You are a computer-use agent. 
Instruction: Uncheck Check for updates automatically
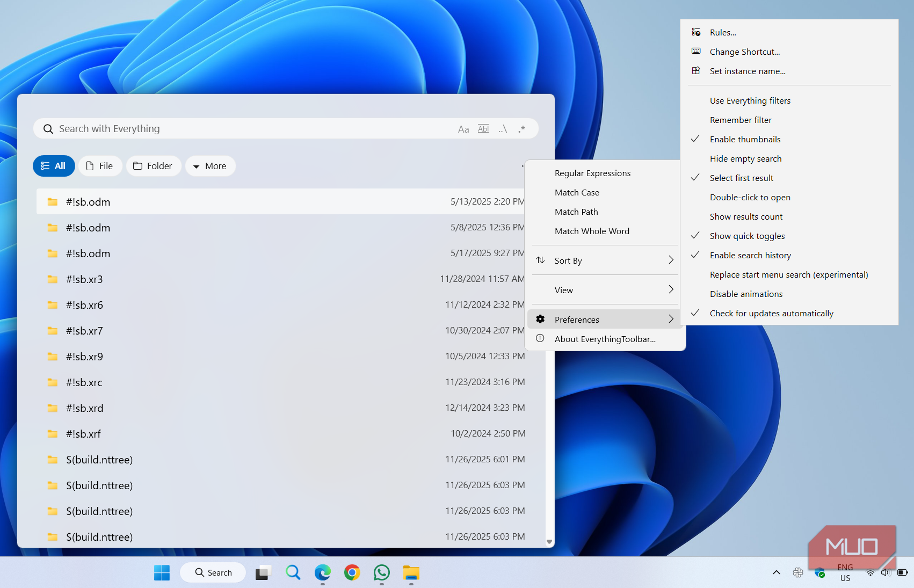coord(789,314)
